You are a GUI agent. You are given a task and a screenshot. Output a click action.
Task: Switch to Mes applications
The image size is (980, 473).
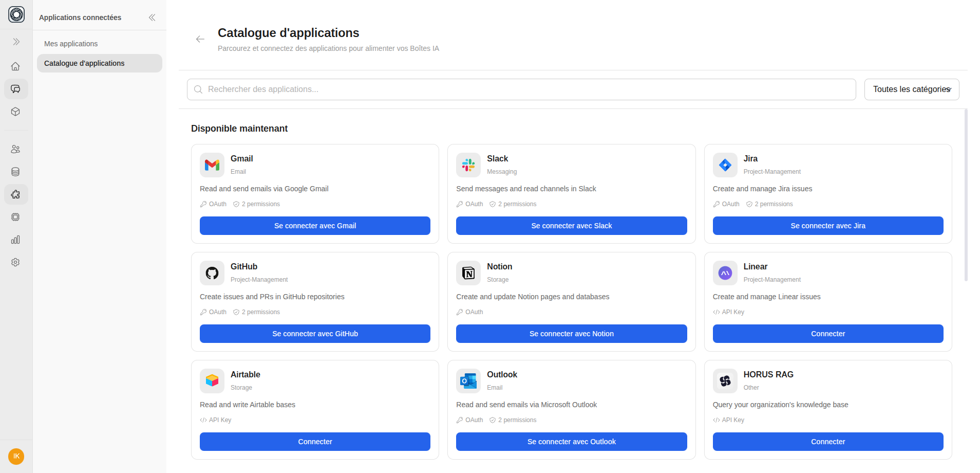[70, 44]
